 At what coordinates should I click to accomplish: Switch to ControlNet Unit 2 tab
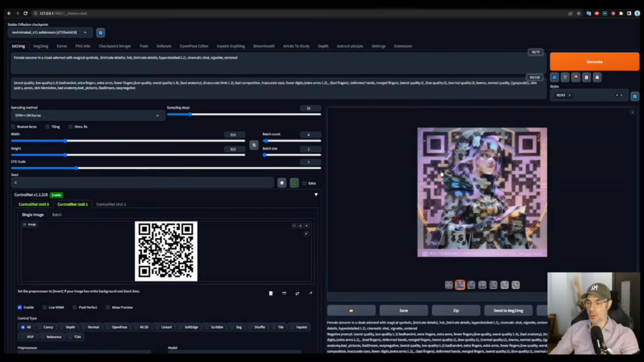click(x=111, y=204)
